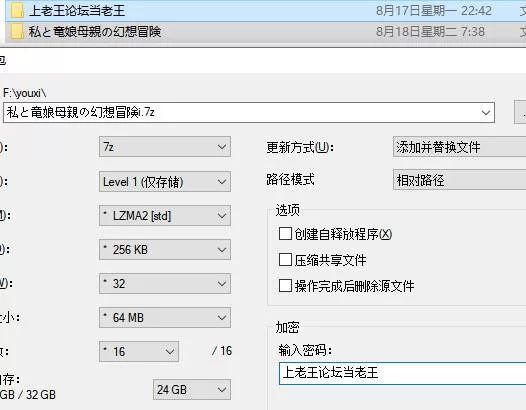
Task: Open the 7z archive format dropdown
Action: coord(165,147)
